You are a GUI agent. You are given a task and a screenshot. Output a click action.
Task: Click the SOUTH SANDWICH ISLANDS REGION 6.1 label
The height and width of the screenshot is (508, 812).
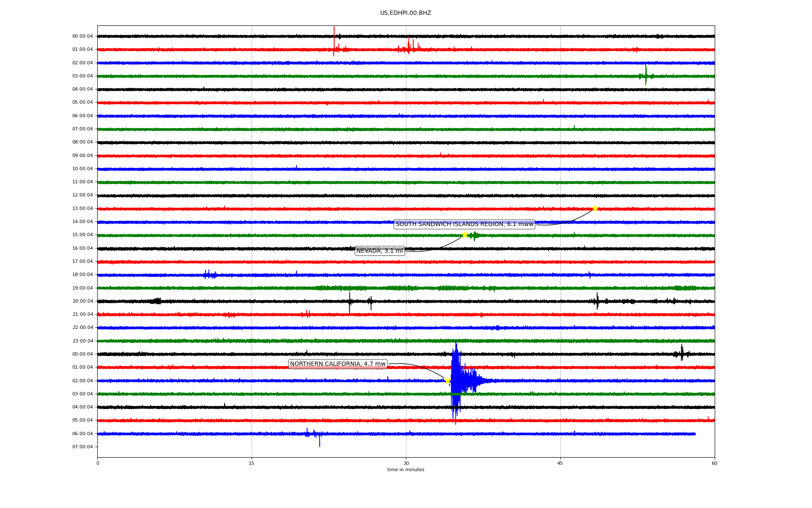click(x=464, y=224)
